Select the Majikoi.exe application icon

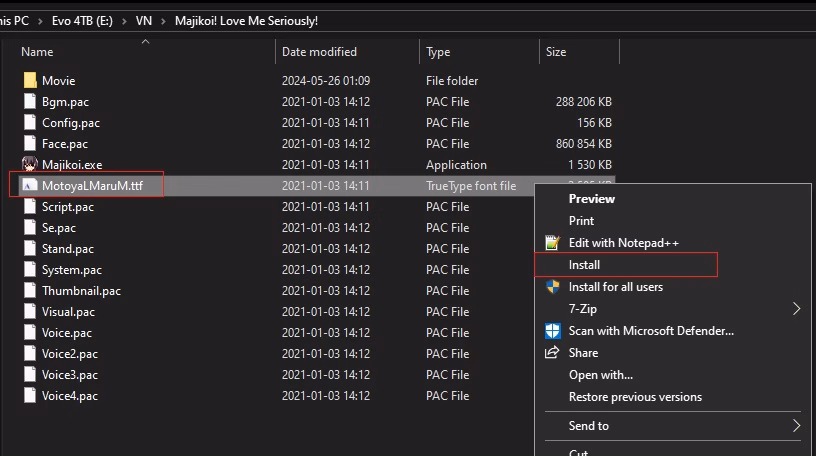(x=29, y=165)
